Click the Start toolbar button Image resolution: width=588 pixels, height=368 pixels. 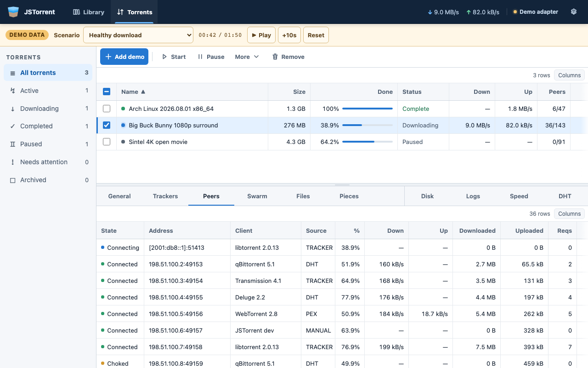point(174,57)
